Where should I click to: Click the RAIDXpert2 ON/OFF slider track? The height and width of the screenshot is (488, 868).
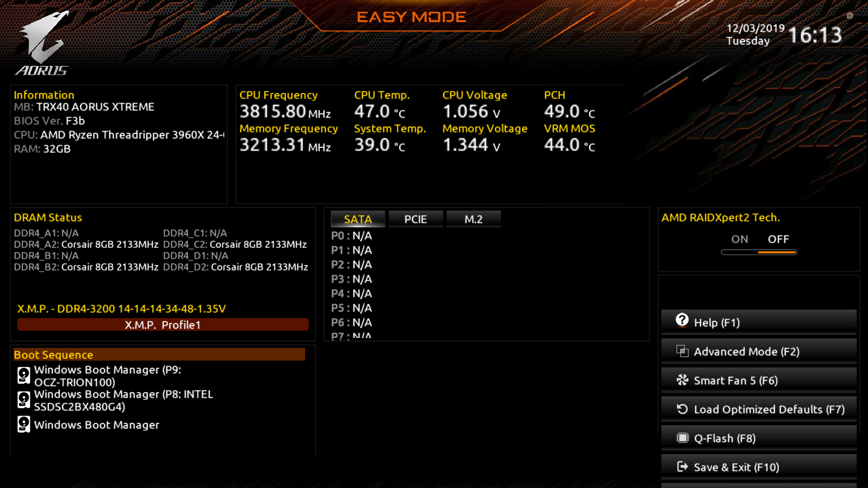[x=759, y=252]
